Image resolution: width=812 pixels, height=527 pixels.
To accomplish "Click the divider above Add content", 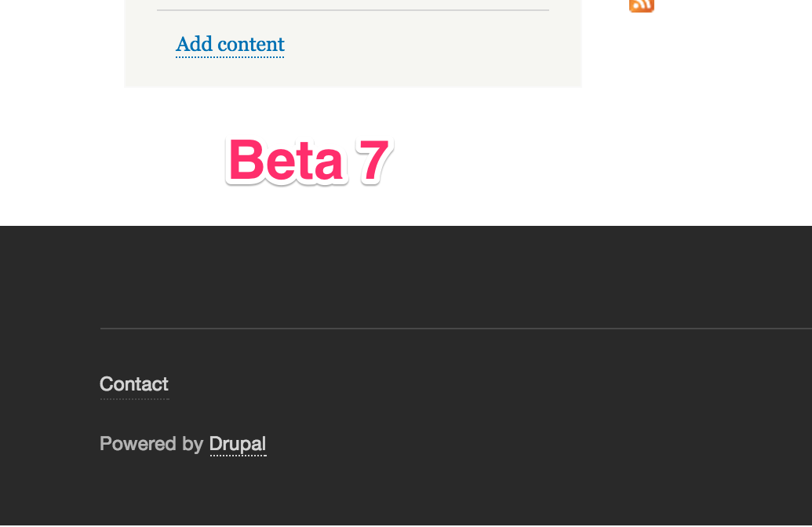I will pyautogui.click(x=353, y=10).
